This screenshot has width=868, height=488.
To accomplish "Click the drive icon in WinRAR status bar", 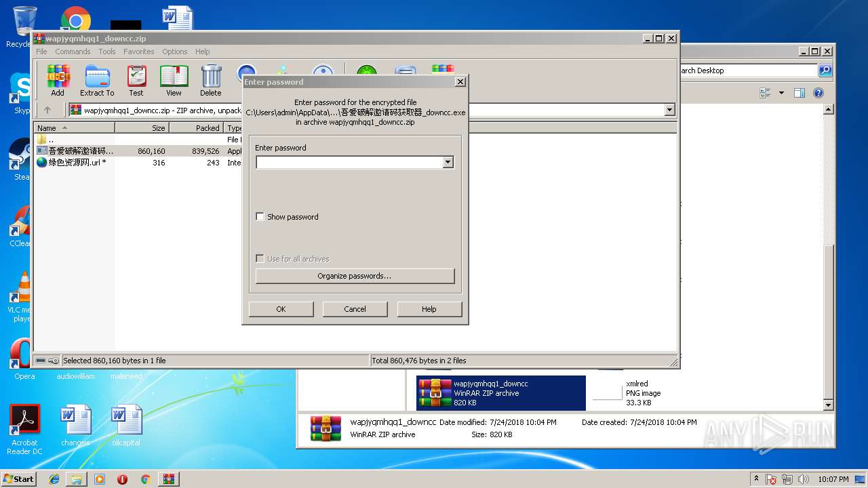I will (x=41, y=361).
